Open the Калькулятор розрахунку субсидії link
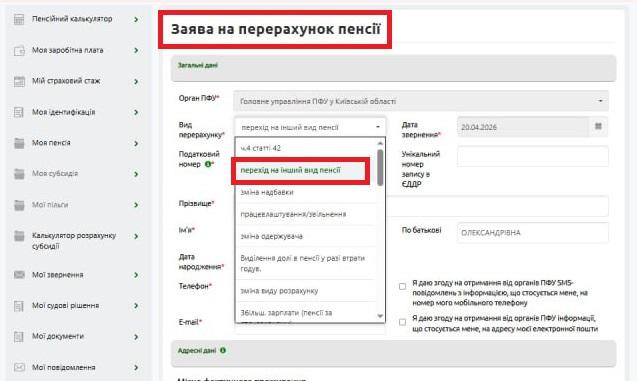The image size is (637, 381). click(x=74, y=241)
